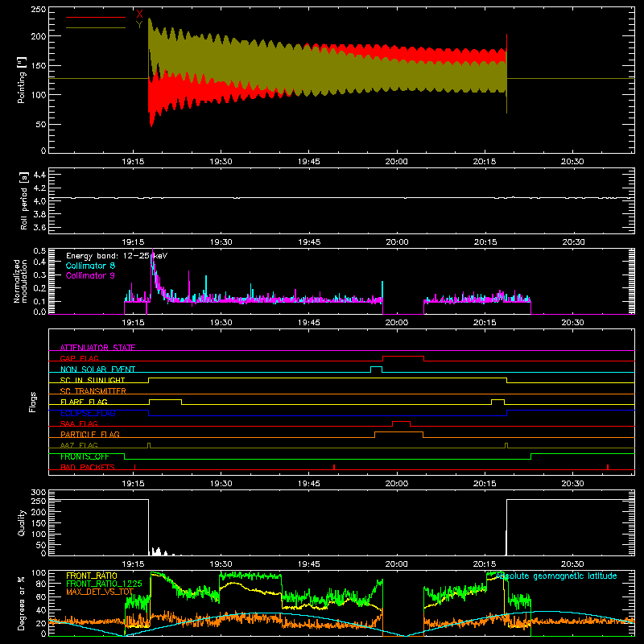The width and height of the screenshot is (644, 644).
Task: Click the Pointing axis label
Action: 22,80
